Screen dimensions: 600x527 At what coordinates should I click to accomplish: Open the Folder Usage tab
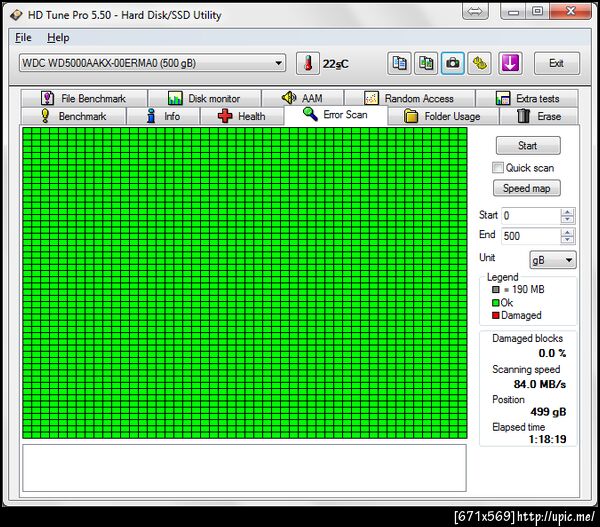pos(443,116)
